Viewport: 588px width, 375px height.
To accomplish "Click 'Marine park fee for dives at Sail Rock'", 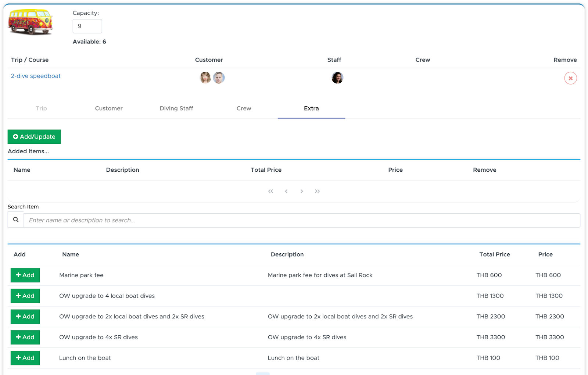I will pyautogui.click(x=320, y=275).
